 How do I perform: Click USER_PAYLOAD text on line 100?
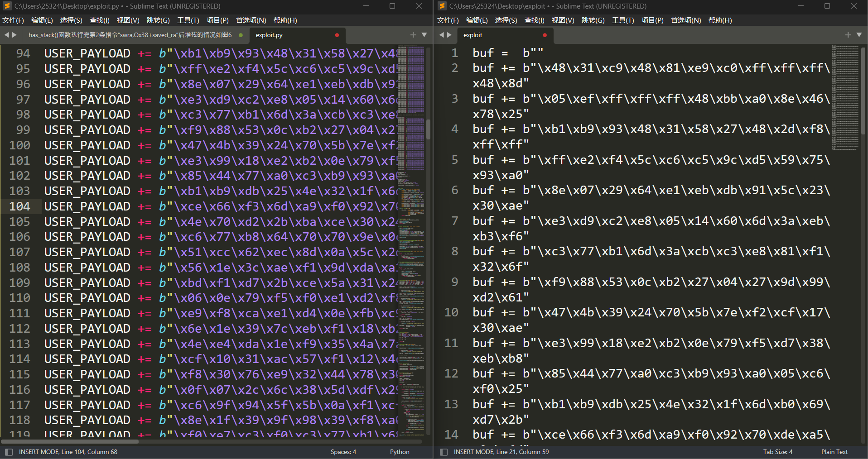tap(87, 145)
